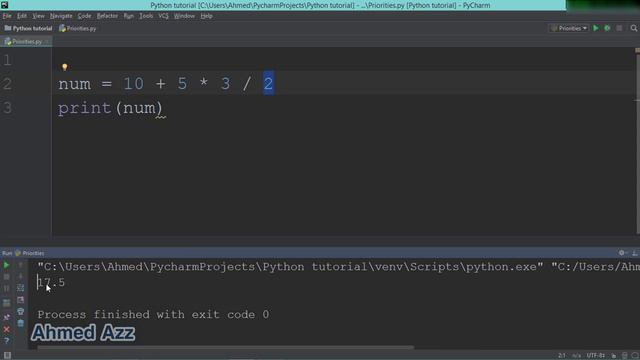Click Python tutorial breadcrumb in navigation bar

tap(29, 28)
